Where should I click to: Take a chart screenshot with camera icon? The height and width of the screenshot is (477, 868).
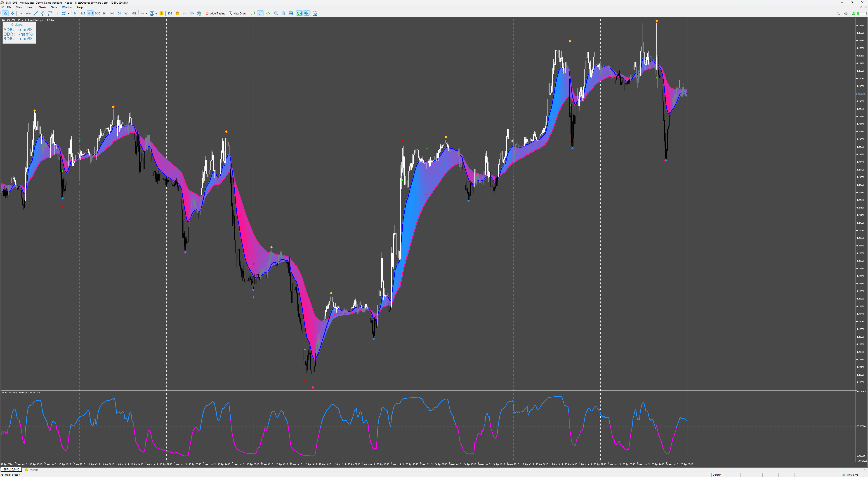[x=315, y=14]
